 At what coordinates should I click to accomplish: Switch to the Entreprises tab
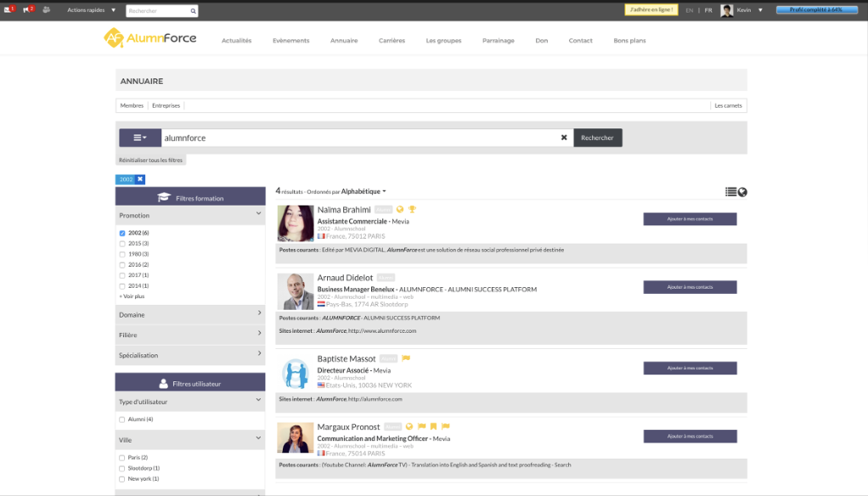click(166, 105)
